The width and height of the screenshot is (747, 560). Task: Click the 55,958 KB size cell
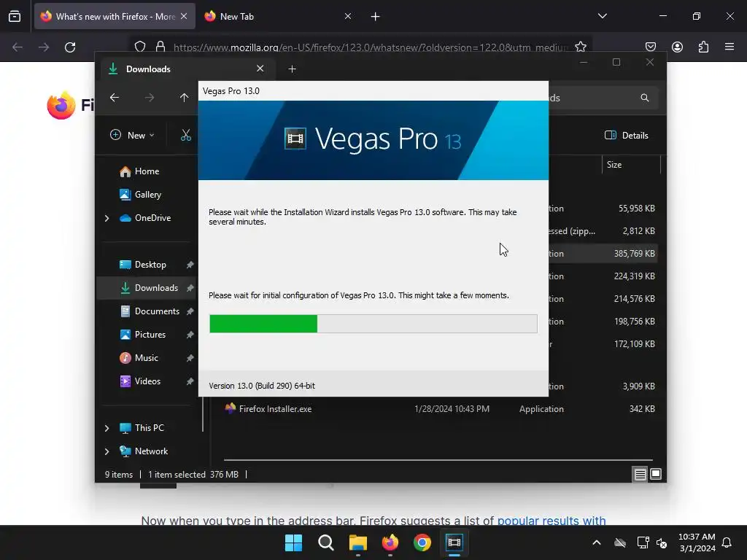coord(636,209)
